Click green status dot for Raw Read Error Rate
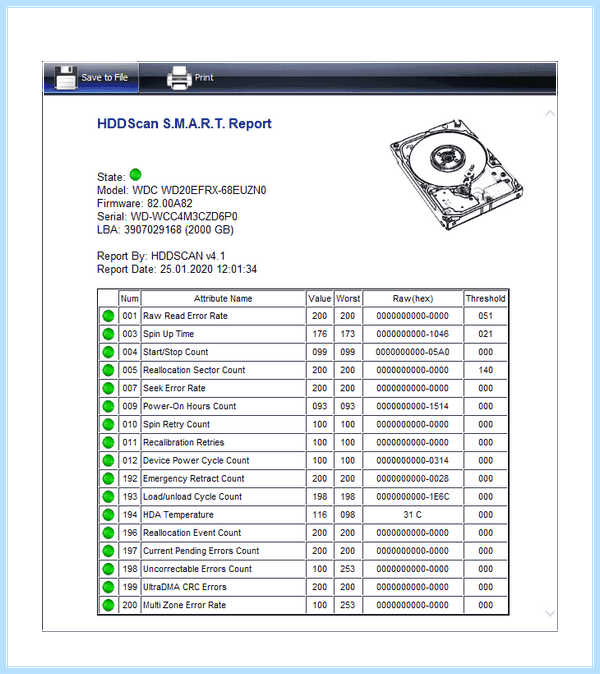The image size is (600, 674). 108,316
